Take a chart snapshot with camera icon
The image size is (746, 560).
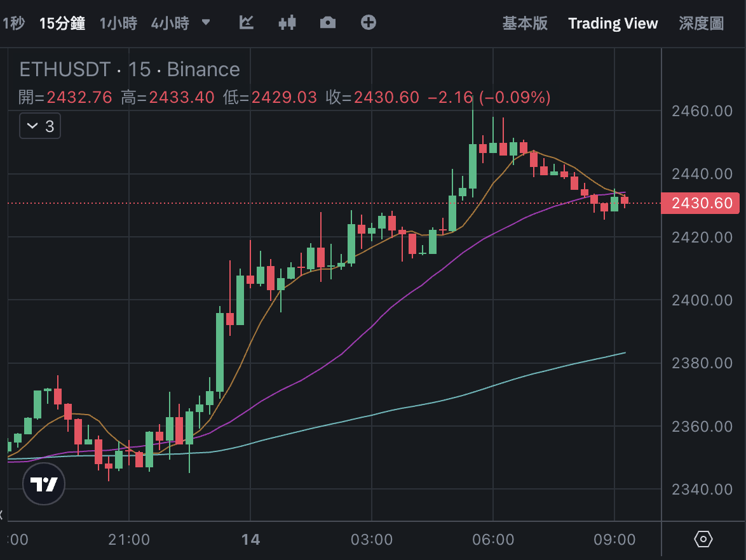click(328, 23)
